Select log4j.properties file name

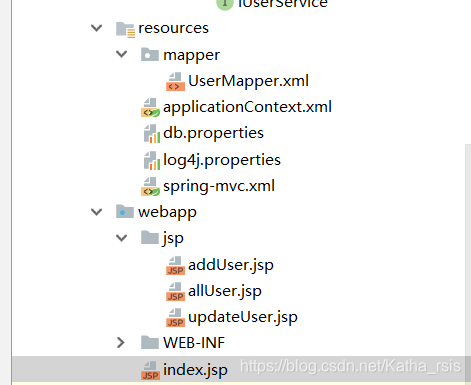coord(222,160)
